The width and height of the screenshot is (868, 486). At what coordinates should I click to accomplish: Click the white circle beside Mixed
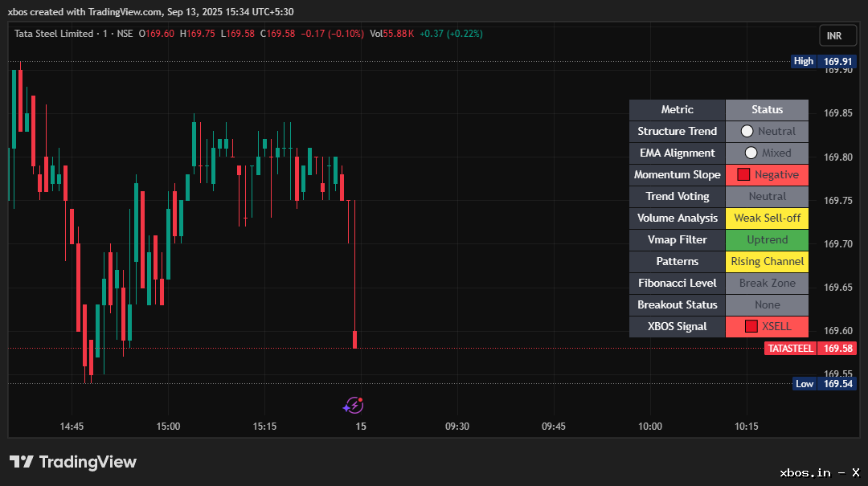tap(751, 153)
